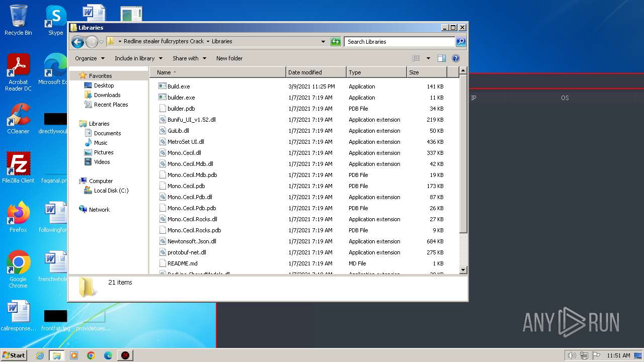The height and width of the screenshot is (362, 644).
Task: Open Computer in the navigation pane
Action: tap(101, 181)
